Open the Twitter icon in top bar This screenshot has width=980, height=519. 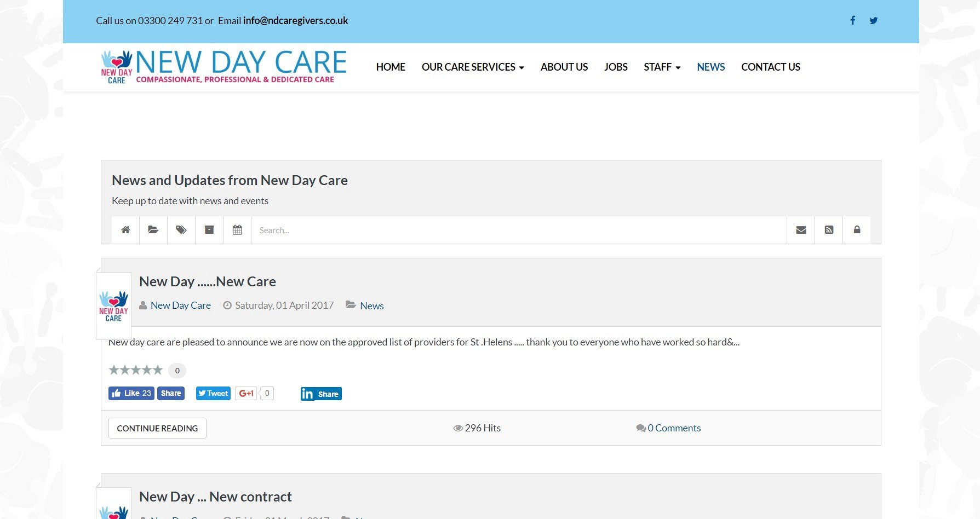pos(873,21)
